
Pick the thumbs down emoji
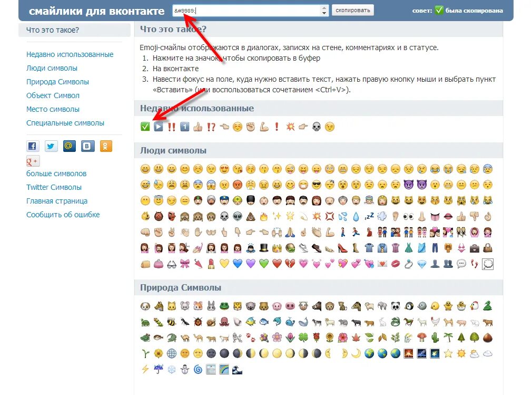point(474,216)
